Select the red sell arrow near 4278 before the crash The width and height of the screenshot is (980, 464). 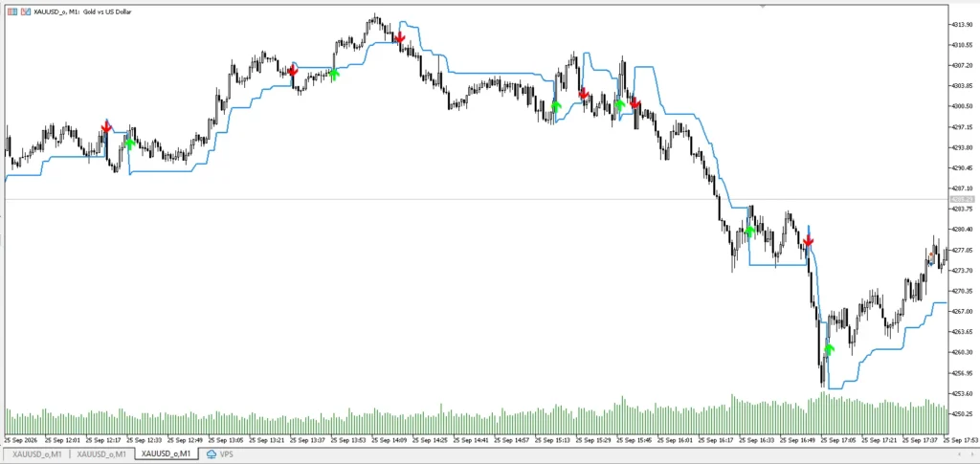coord(808,240)
